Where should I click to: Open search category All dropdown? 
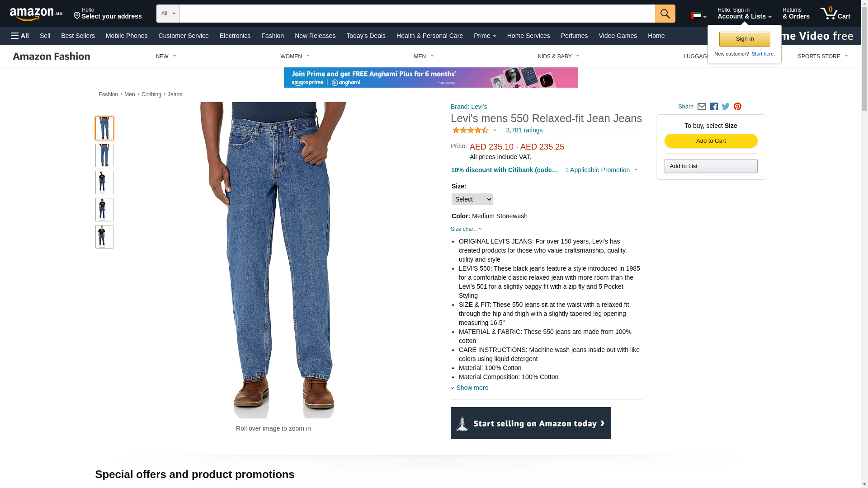click(168, 14)
